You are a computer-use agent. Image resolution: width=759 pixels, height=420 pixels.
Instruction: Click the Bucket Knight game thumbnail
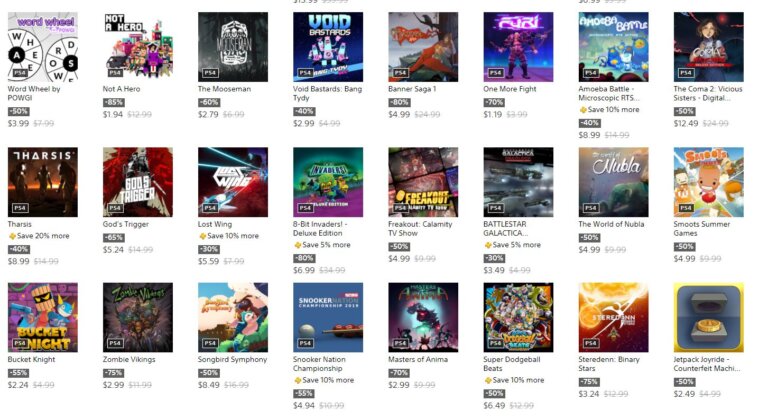[43, 317]
